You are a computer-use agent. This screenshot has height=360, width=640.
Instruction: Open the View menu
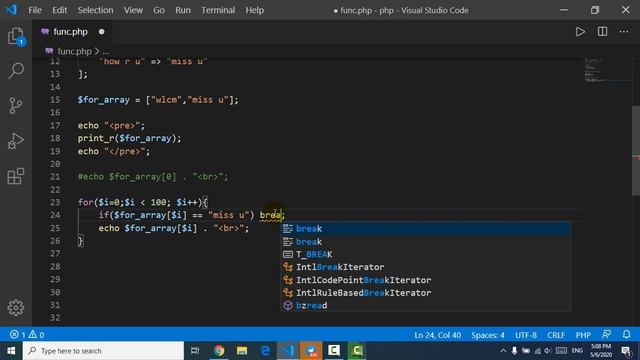pyautogui.click(x=133, y=10)
